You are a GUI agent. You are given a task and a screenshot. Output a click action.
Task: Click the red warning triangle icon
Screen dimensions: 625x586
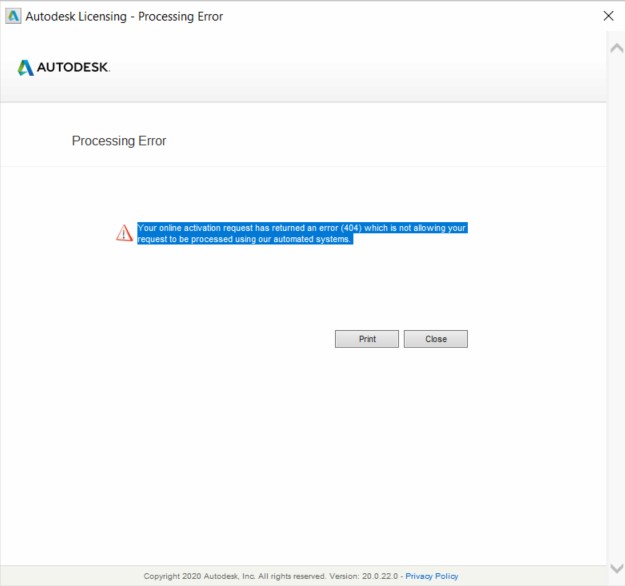tap(124, 233)
